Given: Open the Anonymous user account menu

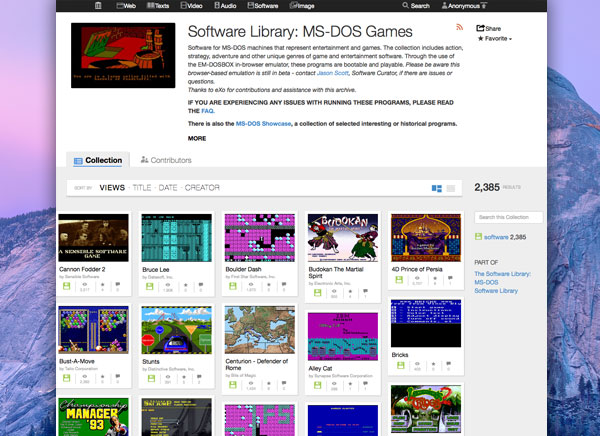Looking at the screenshot, I should [x=464, y=6].
